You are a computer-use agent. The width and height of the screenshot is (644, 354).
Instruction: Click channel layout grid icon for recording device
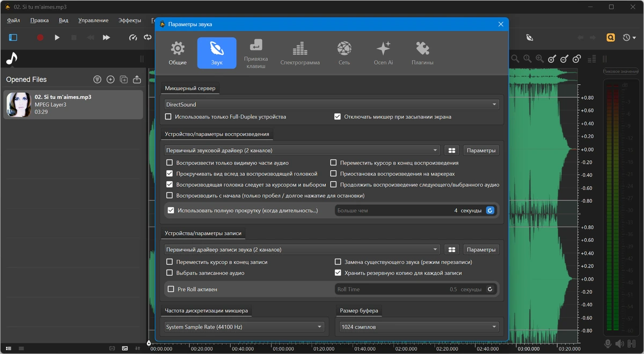(x=452, y=249)
